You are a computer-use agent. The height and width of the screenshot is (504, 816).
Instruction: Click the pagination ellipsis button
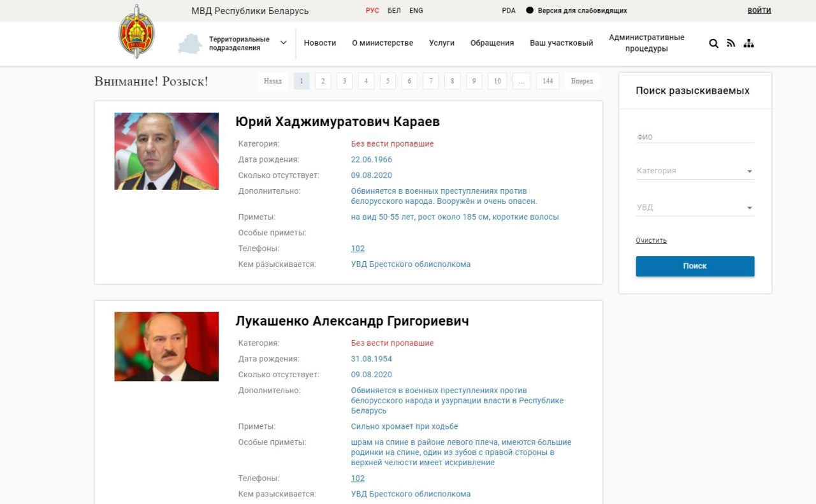(521, 81)
